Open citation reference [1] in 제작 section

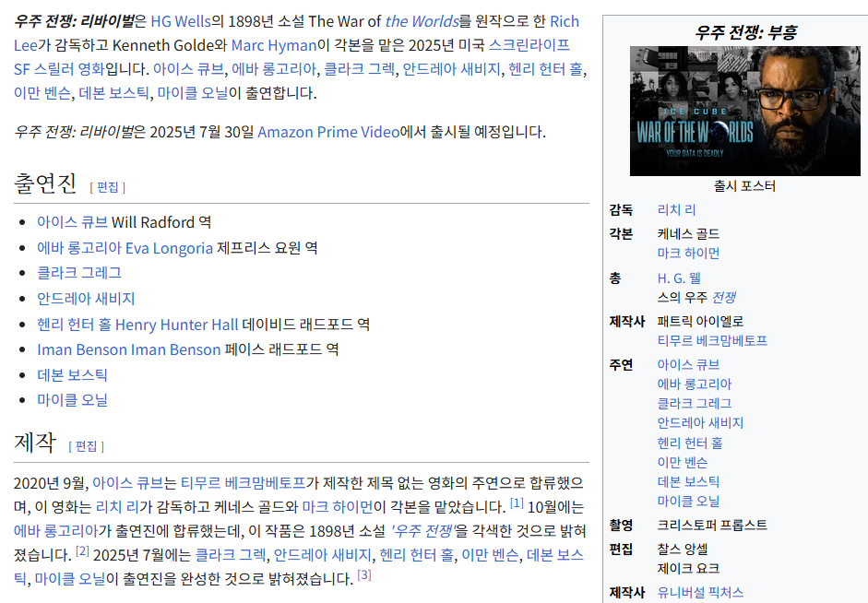pos(517,503)
